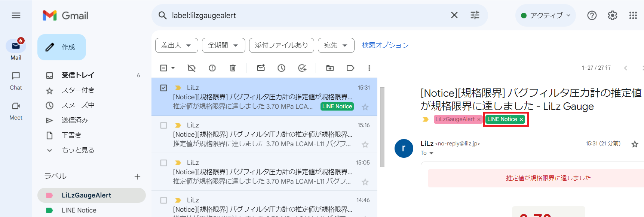This screenshot has width=644, height=217.
Task: Click the report spam icon
Action: click(212, 68)
